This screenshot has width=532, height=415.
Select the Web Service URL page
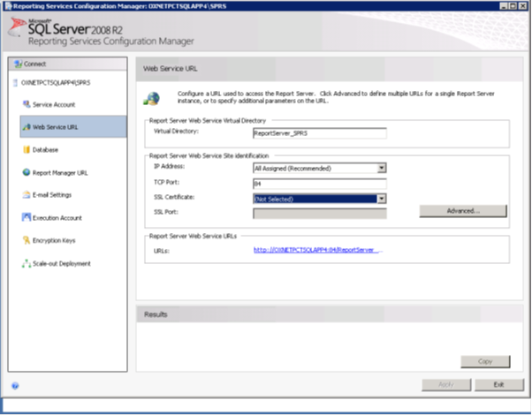pos(73,126)
